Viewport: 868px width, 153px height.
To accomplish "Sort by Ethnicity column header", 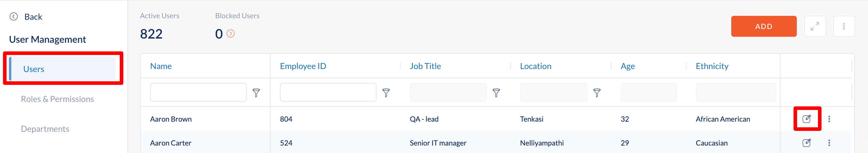I will click(x=712, y=66).
